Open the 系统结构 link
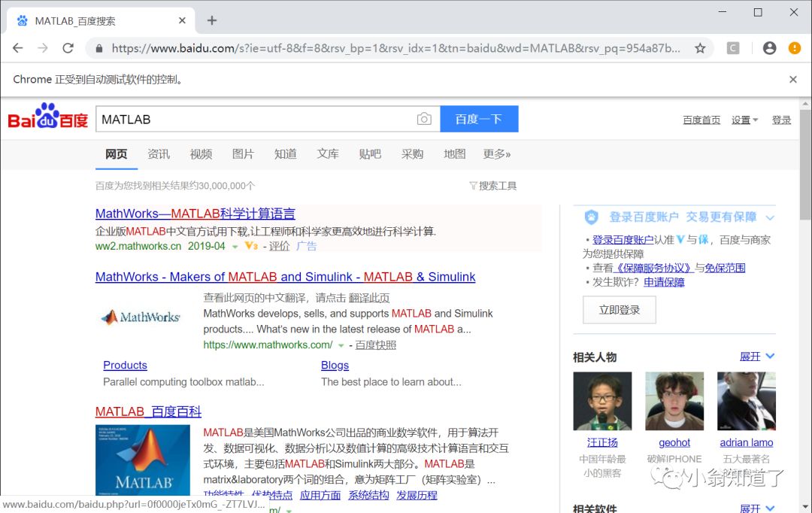This screenshot has height=513, width=812. point(368,496)
